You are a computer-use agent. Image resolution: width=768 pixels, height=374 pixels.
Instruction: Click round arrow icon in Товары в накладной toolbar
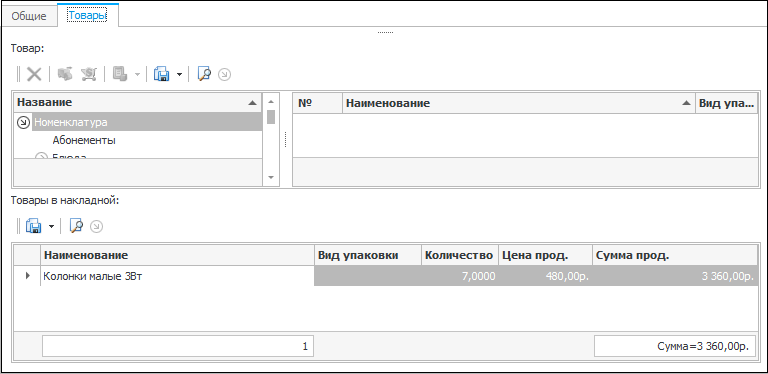coord(97,227)
